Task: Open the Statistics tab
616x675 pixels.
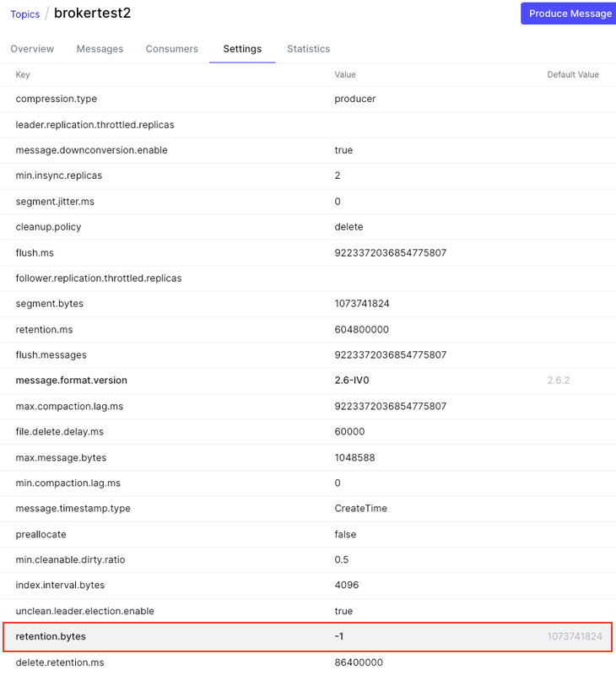Action: coord(308,49)
